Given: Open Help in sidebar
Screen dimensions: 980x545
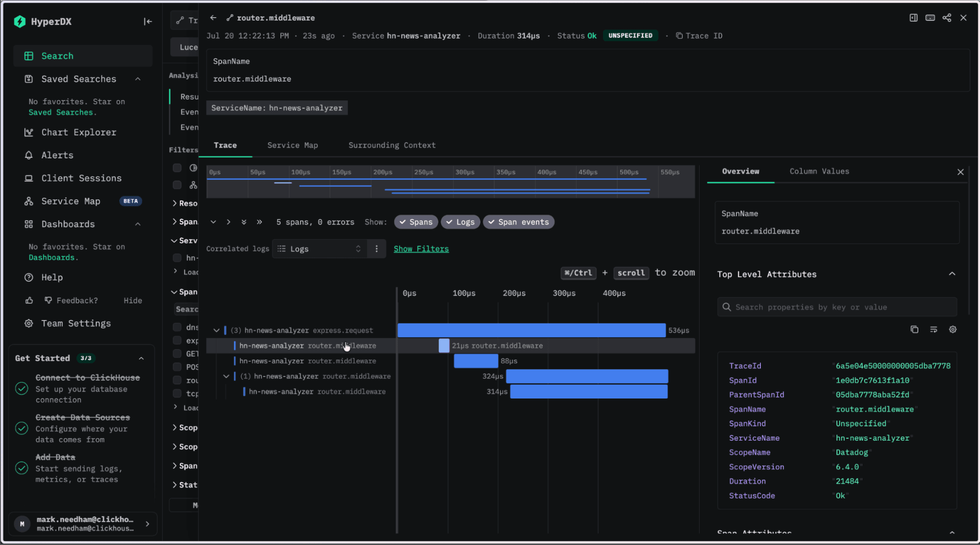Looking at the screenshot, I should click(52, 277).
